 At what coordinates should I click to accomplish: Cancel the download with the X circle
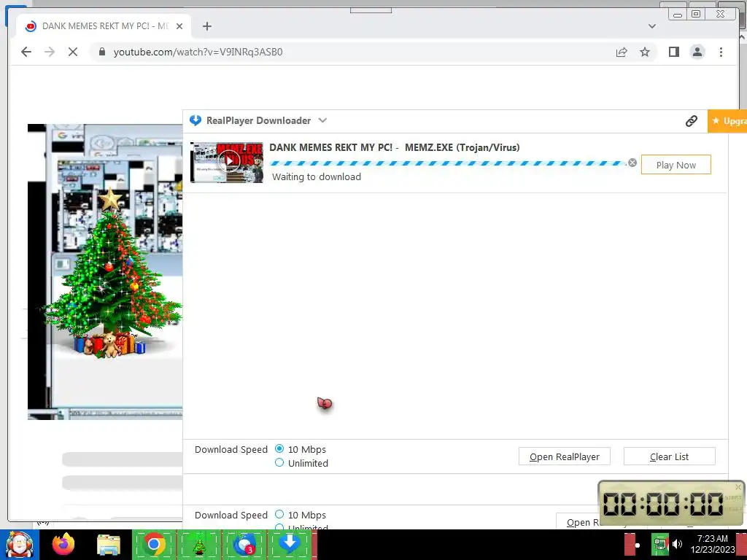(x=632, y=163)
